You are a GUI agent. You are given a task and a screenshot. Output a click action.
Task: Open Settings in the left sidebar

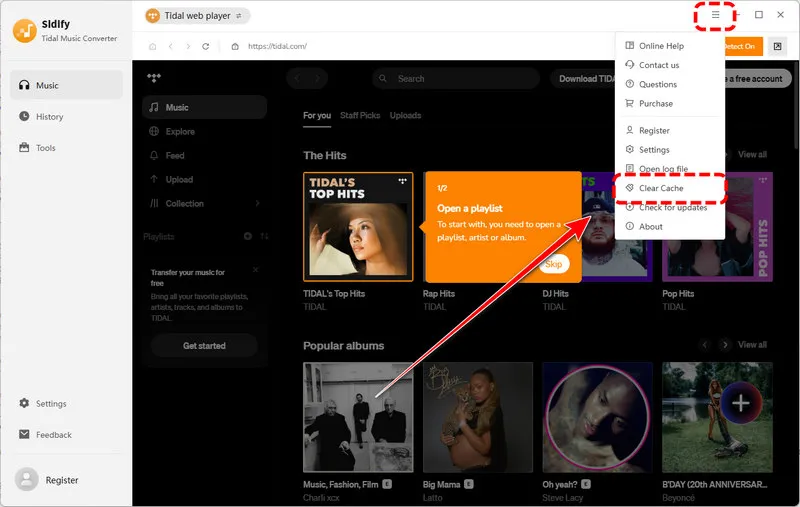tap(43, 403)
